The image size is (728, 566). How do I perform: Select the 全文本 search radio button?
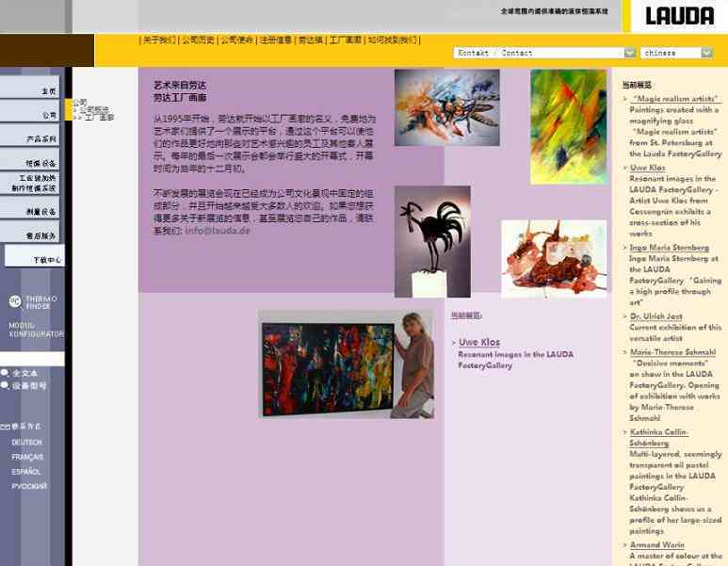(5, 373)
